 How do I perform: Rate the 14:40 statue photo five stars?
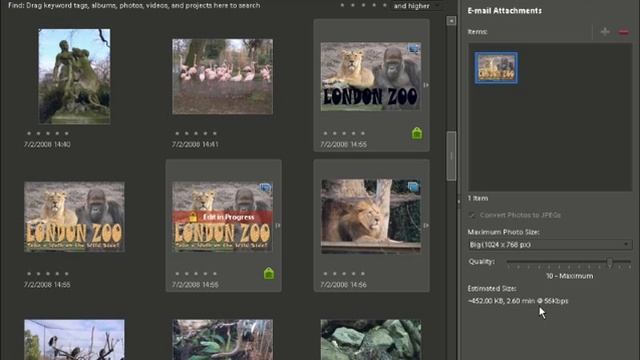click(x=67, y=133)
